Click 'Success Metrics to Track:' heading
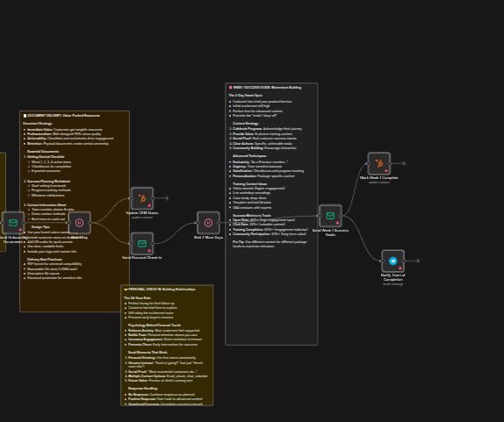Image resolution: width=504 pixels, height=422 pixels. pyautogui.click(x=252, y=216)
